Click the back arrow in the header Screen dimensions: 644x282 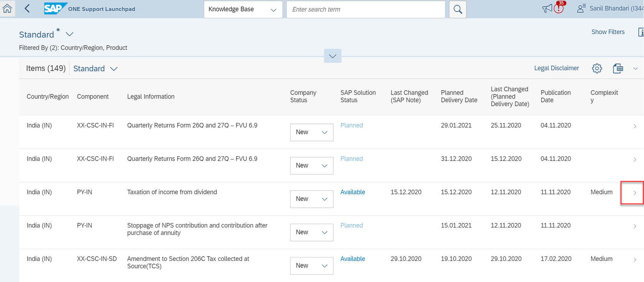point(27,8)
